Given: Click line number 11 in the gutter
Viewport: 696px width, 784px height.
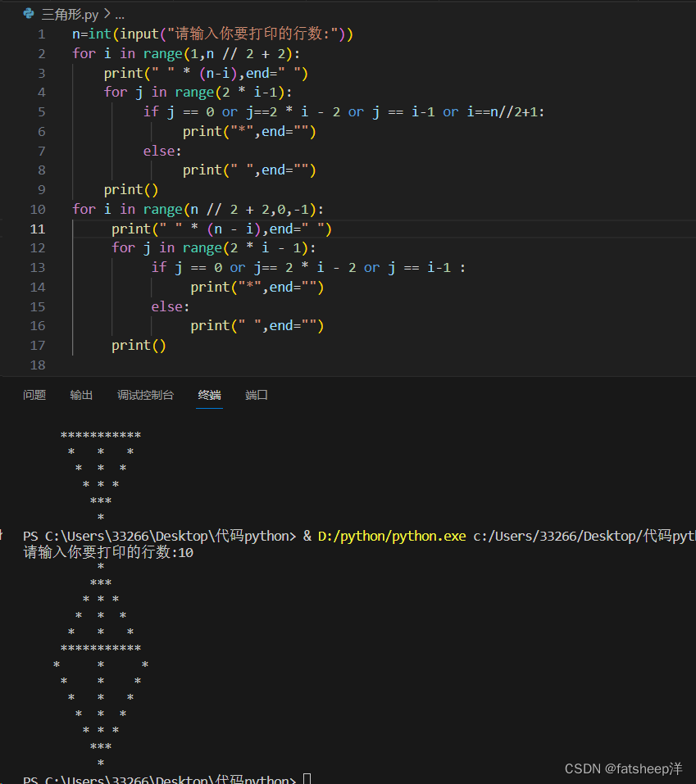Looking at the screenshot, I should coord(38,229).
